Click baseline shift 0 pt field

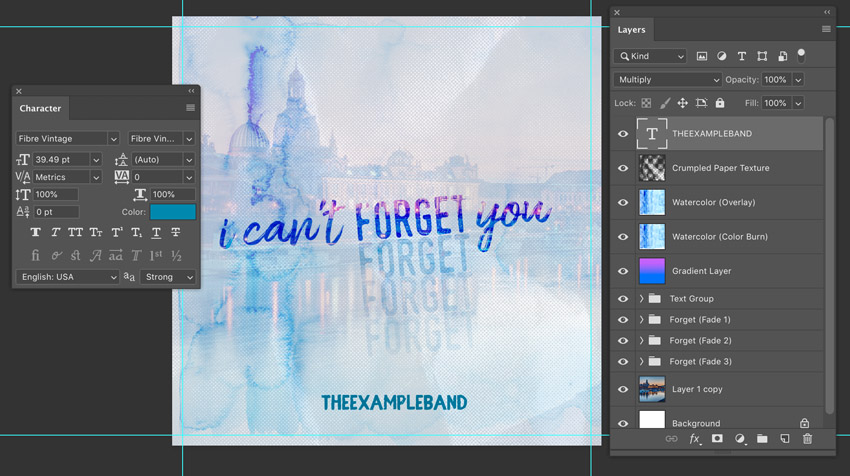(x=56, y=212)
